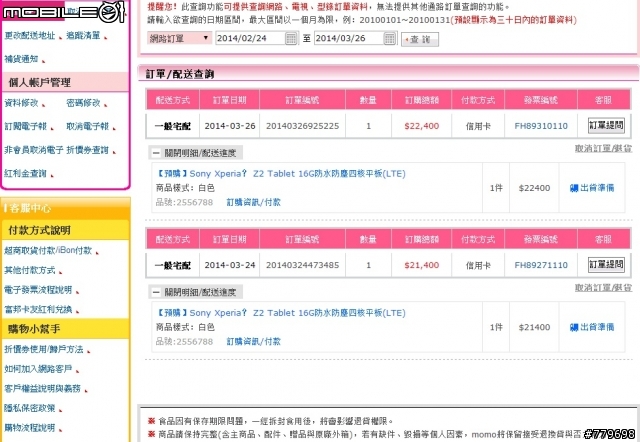This screenshot has width=640, height=442.
Task: Select order number 20140326925225 text
Action: (x=302, y=126)
